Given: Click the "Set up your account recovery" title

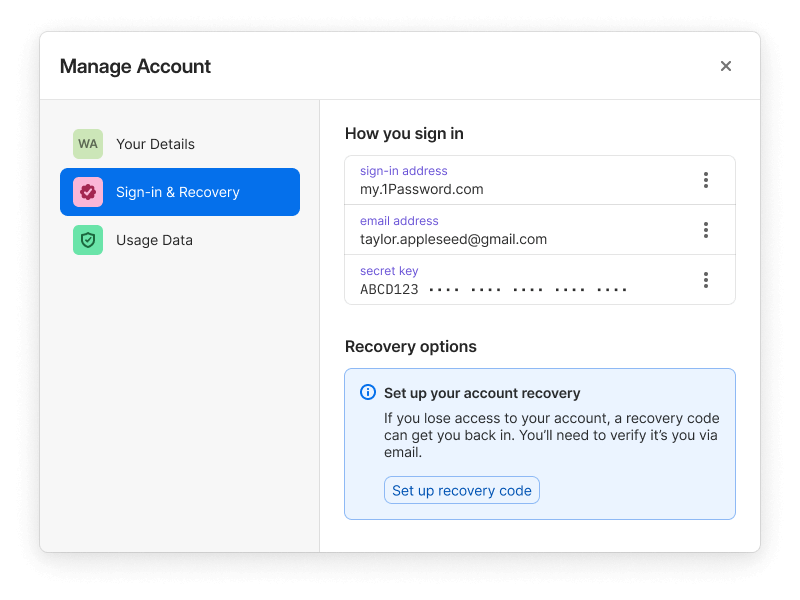Looking at the screenshot, I should tap(482, 393).
